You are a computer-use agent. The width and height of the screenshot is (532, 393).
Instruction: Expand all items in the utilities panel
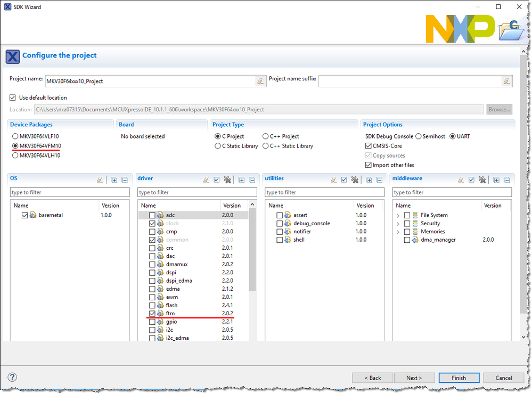click(x=369, y=180)
